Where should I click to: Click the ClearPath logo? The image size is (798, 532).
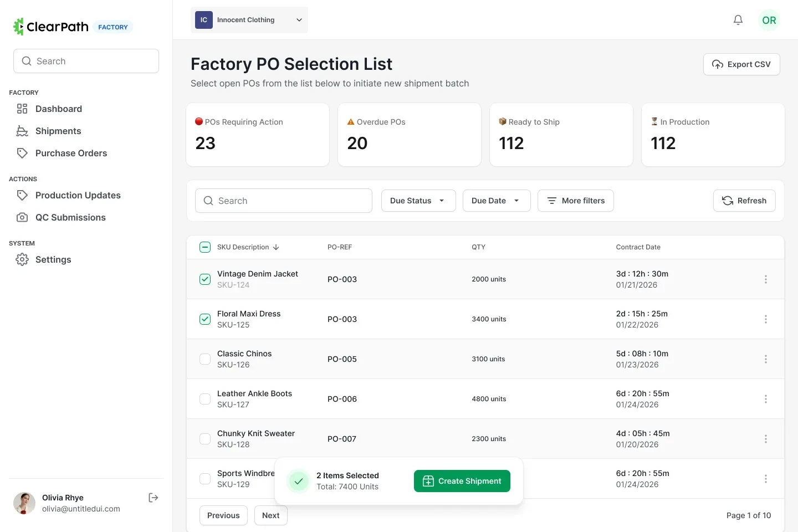click(51, 27)
